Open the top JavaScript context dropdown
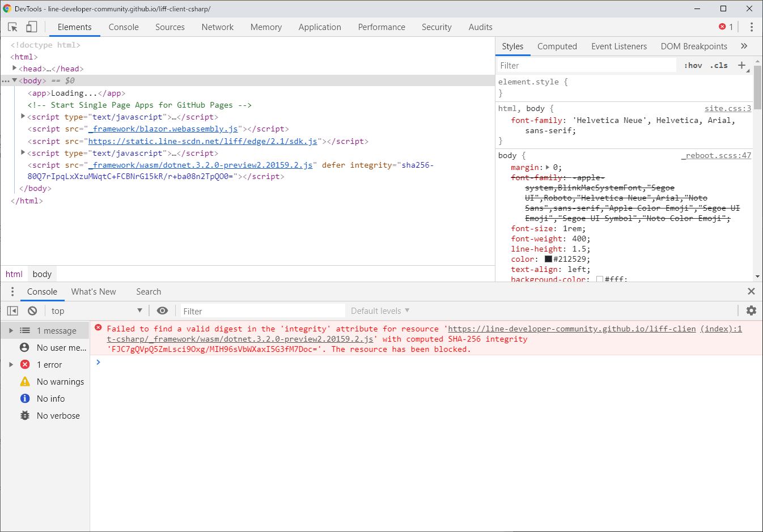 (x=96, y=310)
